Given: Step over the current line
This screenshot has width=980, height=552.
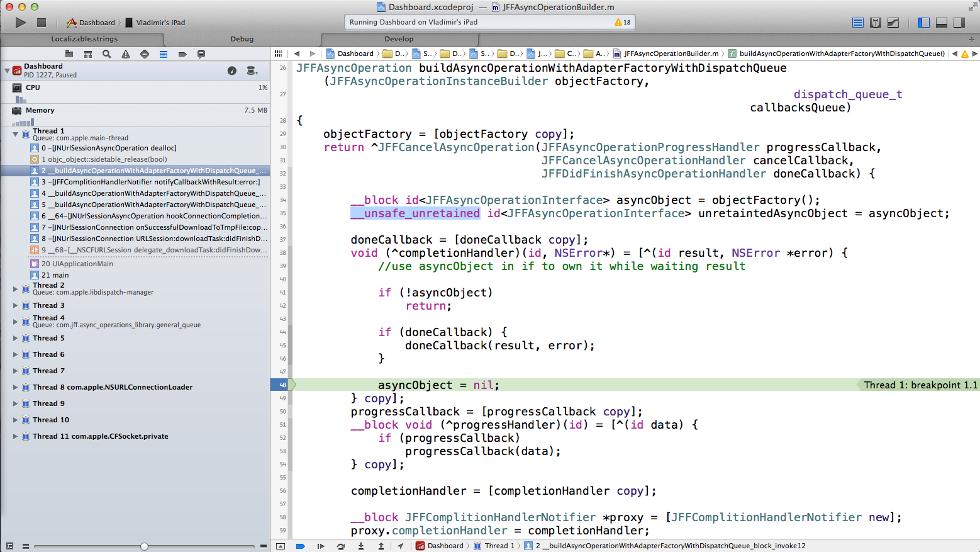Looking at the screenshot, I should click(x=341, y=546).
